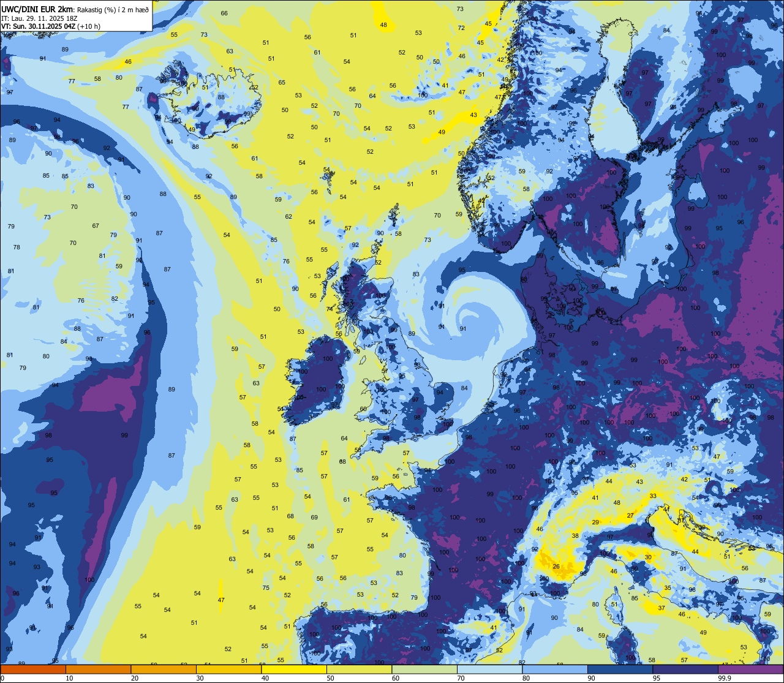Select the 'IT: Lau. 29. 11. 2025 18Z' line
Viewport: 784px width, 683px height.
[x=39, y=18]
